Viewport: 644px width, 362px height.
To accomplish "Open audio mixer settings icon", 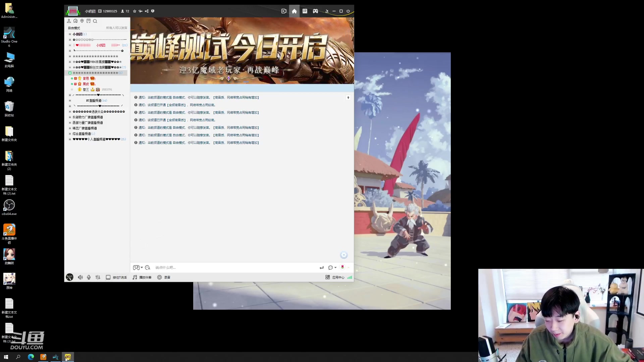I will [98, 277].
